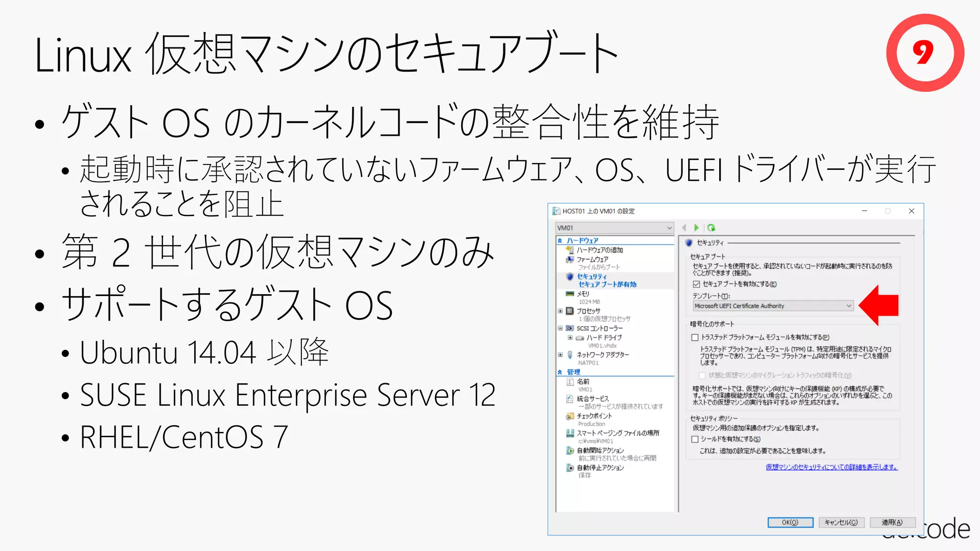The width and height of the screenshot is (980, 551).
Task: Uncheck セキュア ブートを有効にする checkbox
Action: (x=697, y=284)
